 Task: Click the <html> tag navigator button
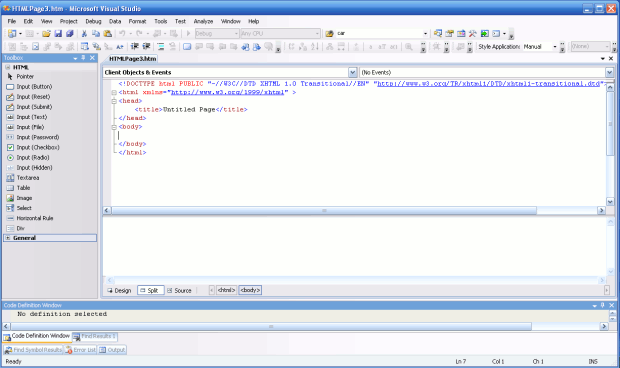(226, 290)
